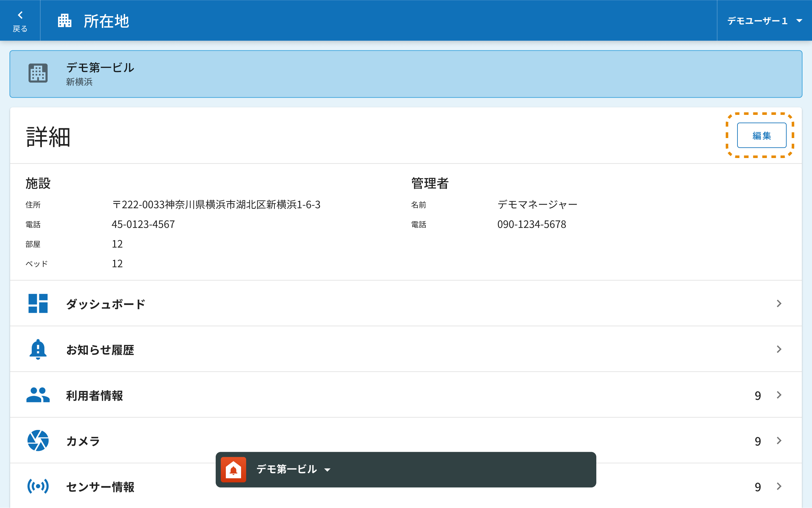
Task: Click the 戻る back label
Action: [x=20, y=29]
